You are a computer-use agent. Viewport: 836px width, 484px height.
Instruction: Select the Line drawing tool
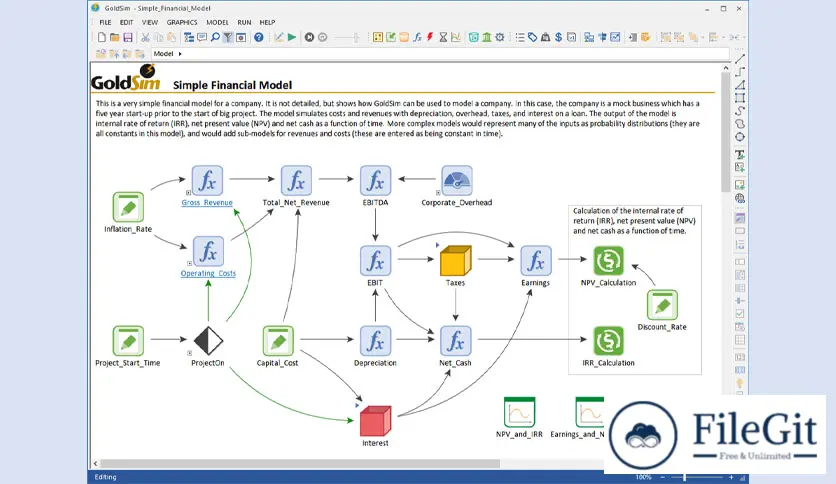[740, 59]
